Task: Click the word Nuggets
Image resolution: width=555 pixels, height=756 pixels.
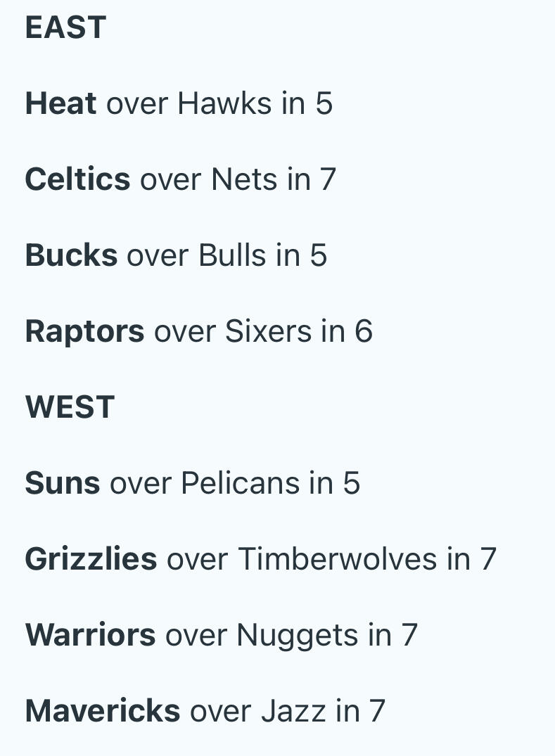Action: 298,636
